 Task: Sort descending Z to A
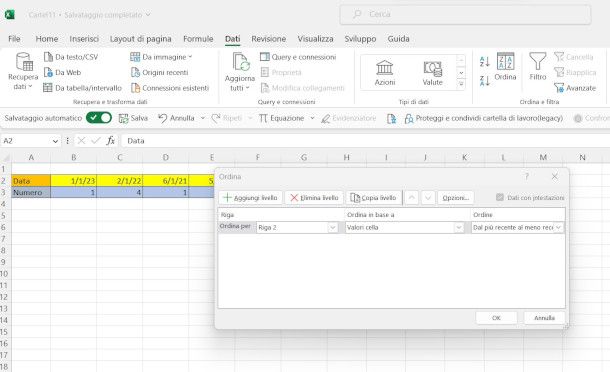pyautogui.click(x=485, y=81)
